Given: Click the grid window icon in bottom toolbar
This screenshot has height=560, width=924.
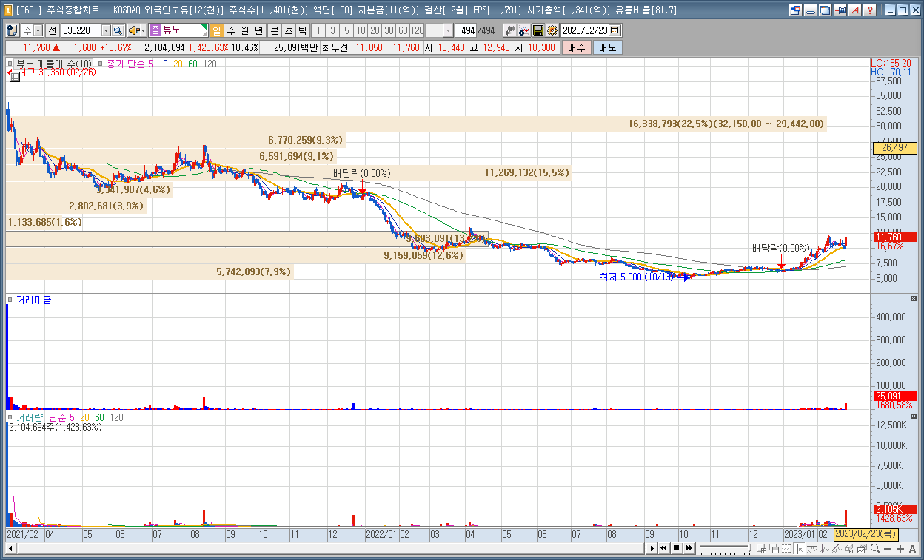Looking at the screenshot, I should tap(761, 548).
